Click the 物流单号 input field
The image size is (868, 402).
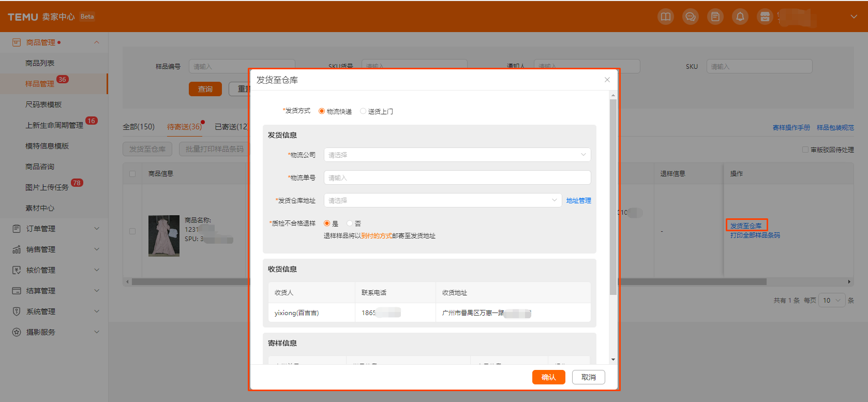457,177
